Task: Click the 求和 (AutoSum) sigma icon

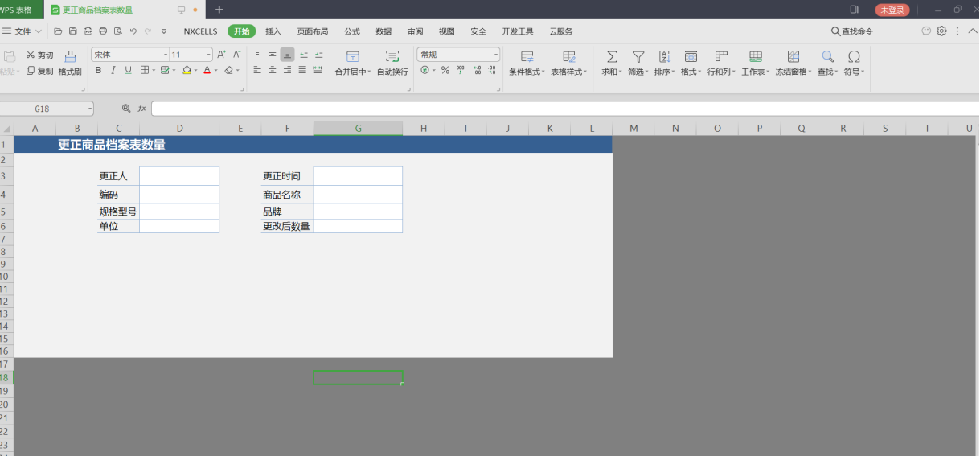Action: [611, 57]
